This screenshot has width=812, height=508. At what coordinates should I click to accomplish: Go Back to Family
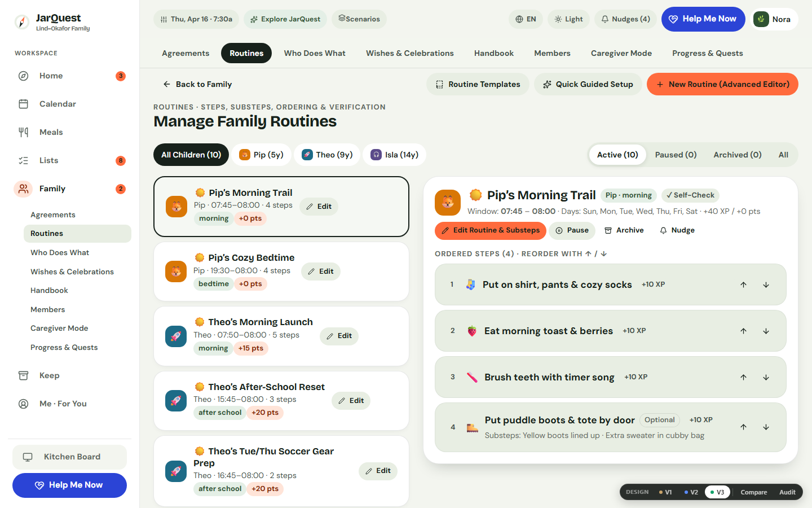click(x=197, y=84)
